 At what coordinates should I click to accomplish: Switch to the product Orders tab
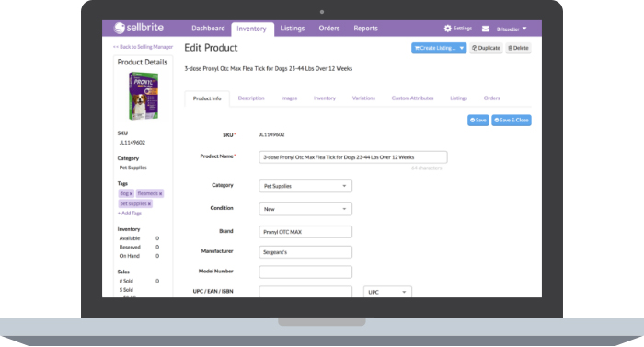491,98
